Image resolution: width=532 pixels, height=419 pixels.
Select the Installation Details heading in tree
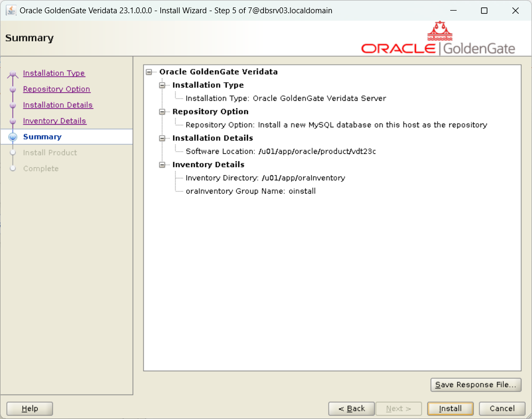[x=213, y=138]
